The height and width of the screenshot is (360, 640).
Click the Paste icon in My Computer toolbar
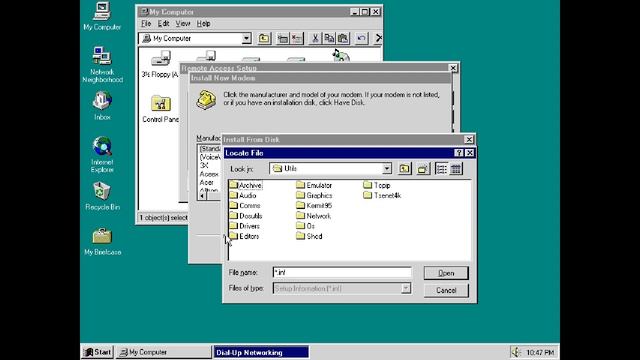(x=343, y=38)
